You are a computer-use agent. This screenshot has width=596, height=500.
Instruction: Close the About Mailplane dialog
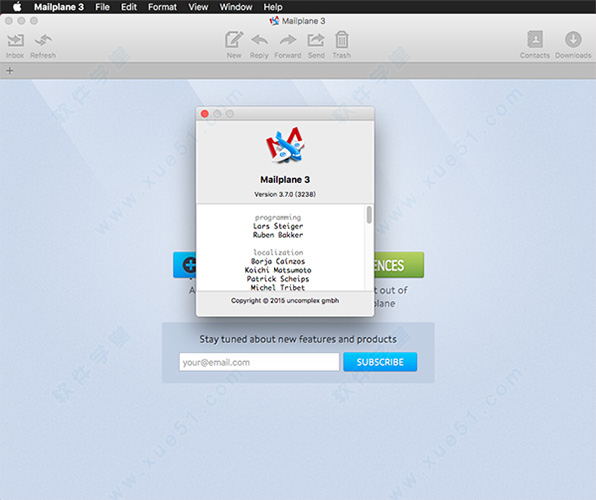(x=205, y=114)
